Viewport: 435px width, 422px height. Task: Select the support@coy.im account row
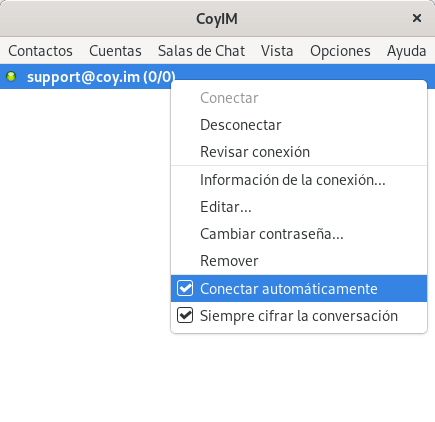pos(85,77)
